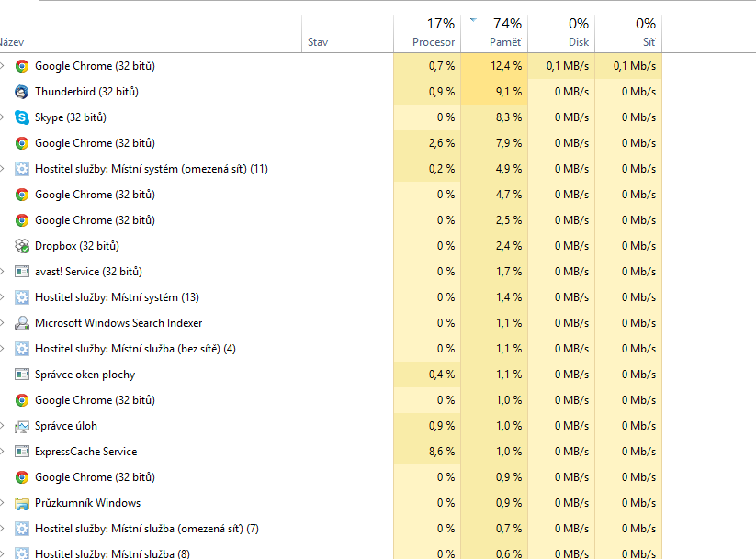Select the ExpressCache Service name text
The height and width of the screenshot is (559, 756).
tap(85, 452)
